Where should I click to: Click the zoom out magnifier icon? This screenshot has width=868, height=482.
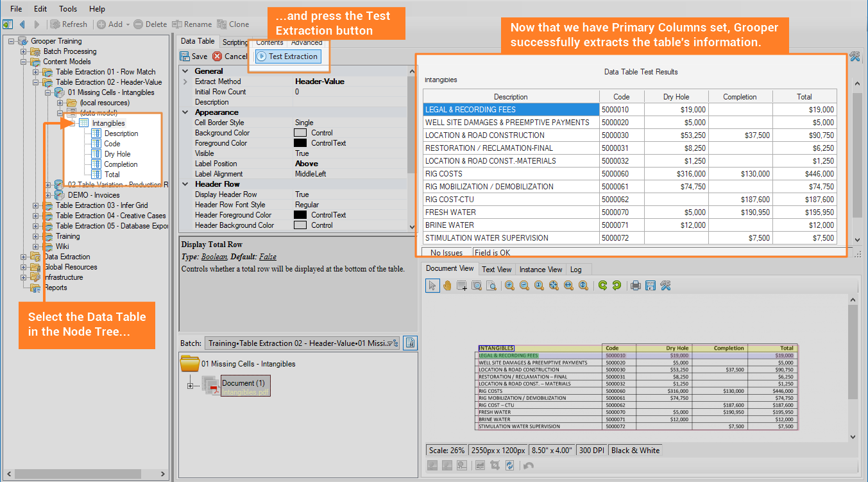(524, 286)
